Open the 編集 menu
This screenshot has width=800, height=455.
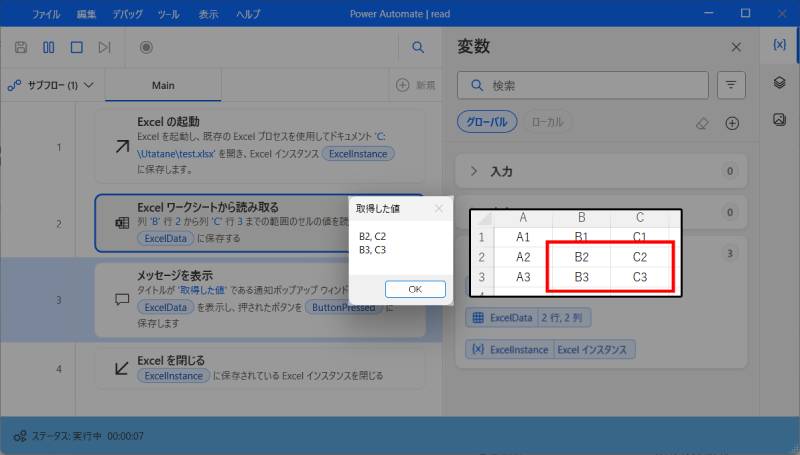coord(86,14)
